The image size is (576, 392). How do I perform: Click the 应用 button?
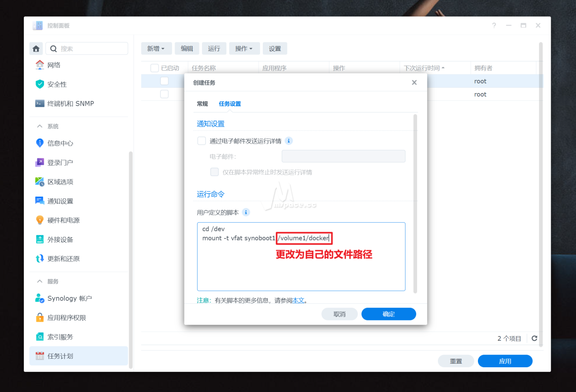(x=505, y=361)
